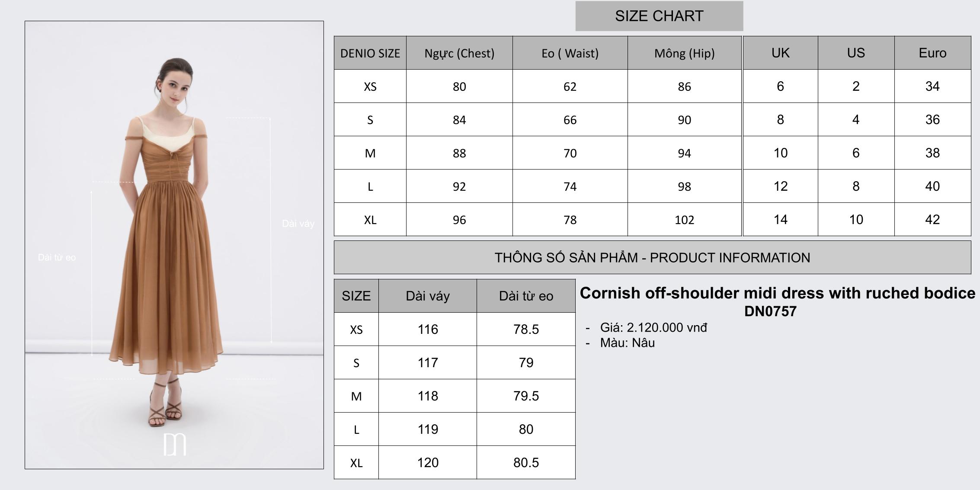Click the 116 dress length cell

click(428, 329)
